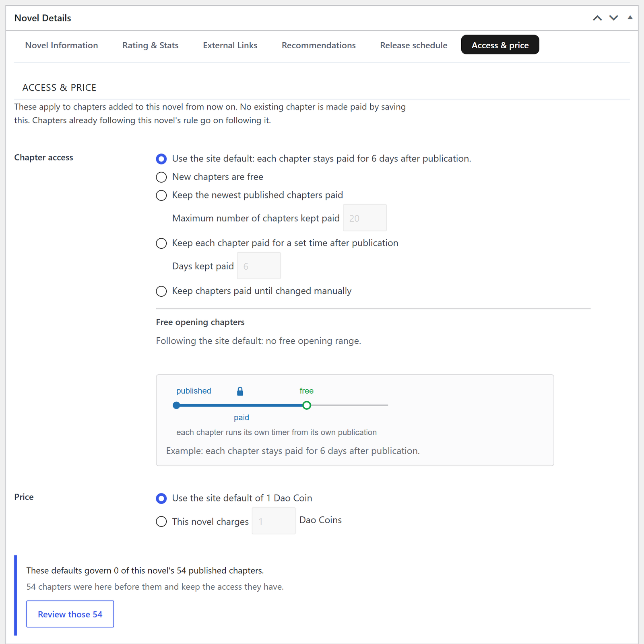Screen dimensions: 644x644
Task: Select Keep chapters paid until changed manually
Action: click(x=161, y=291)
